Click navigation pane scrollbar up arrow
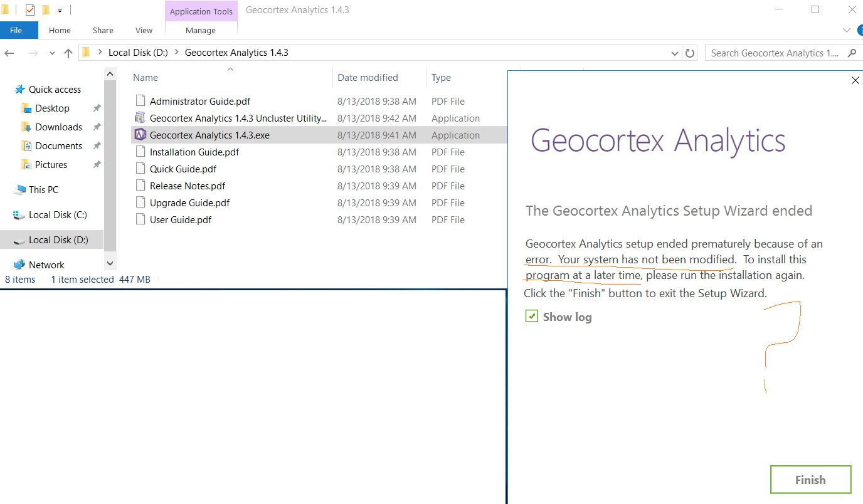This screenshot has height=504, width=863. (x=110, y=73)
